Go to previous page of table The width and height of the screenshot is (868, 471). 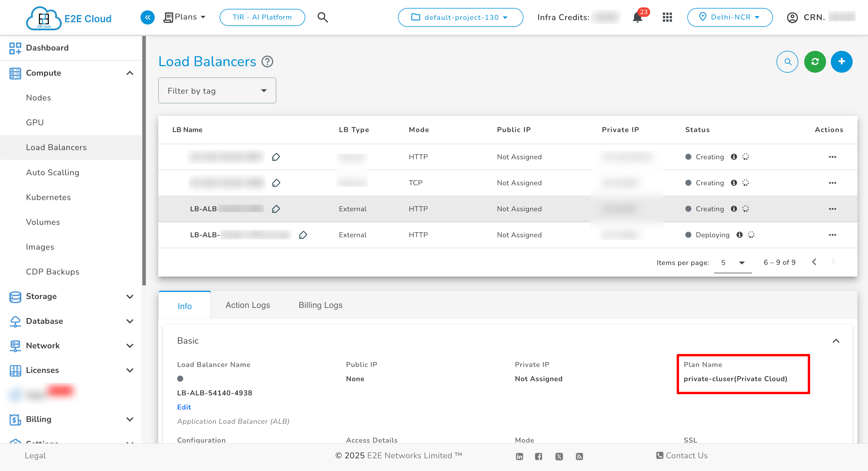tap(814, 262)
